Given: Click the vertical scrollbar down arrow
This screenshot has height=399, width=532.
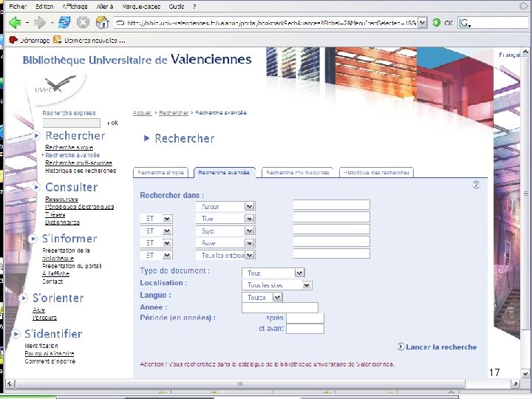Looking at the screenshot, I should coord(525,374).
